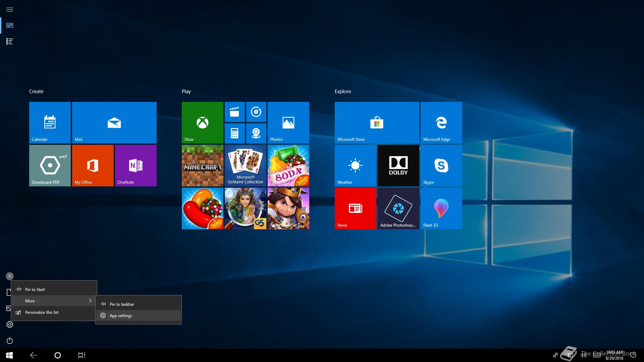Open the Movies & TV clapperboard tile
Image resolution: width=644 pixels, height=362 pixels.
(x=235, y=112)
